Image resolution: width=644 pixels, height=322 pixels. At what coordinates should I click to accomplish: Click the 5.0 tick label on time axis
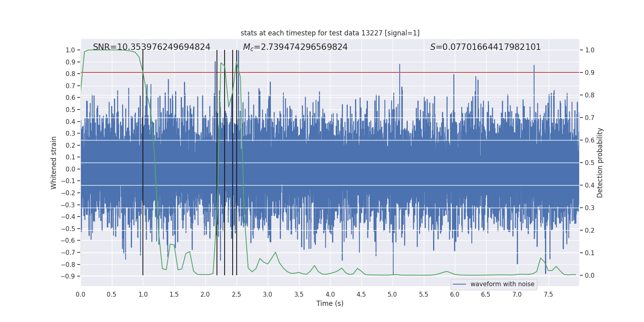[x=392, y=295]
